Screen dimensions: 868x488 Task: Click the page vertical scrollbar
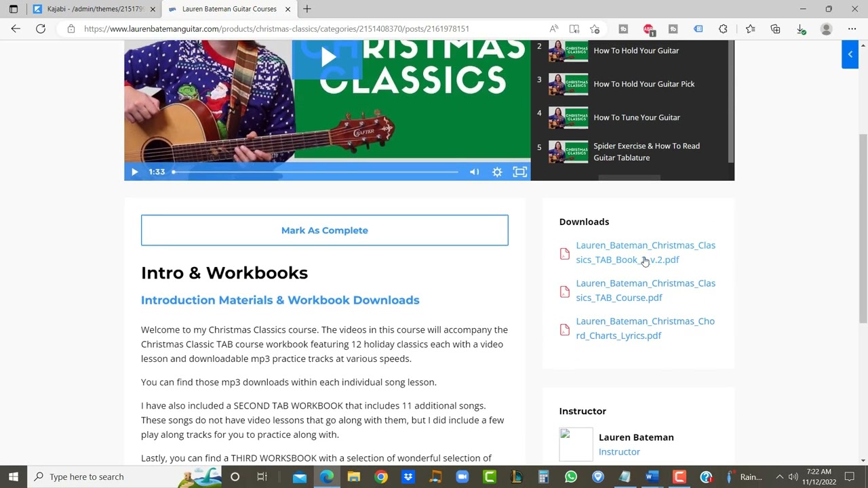pos(863,229)
